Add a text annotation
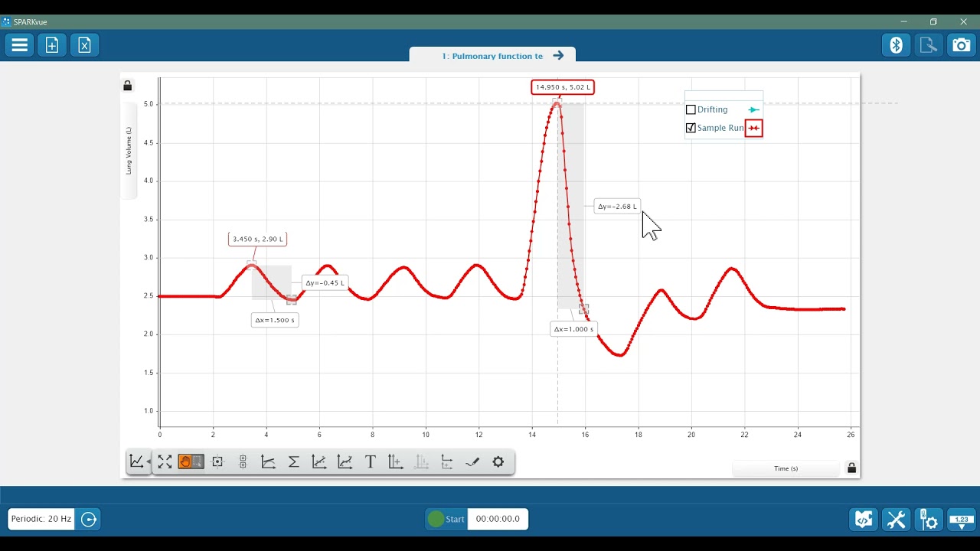This screenshot has height=551, width=980. click(x=371, y=461)
